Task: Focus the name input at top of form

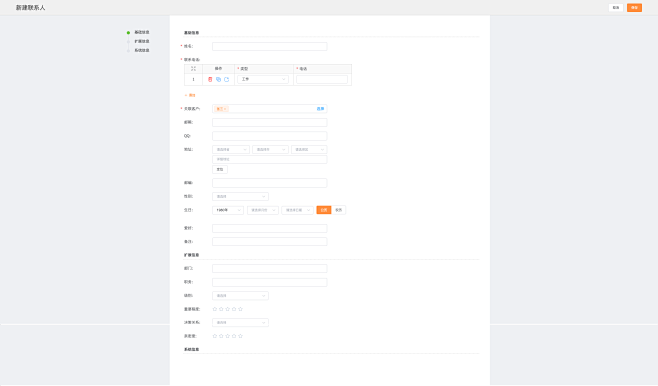Action: [269, 47]
